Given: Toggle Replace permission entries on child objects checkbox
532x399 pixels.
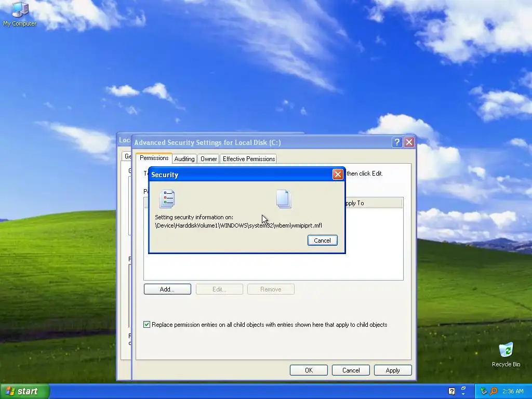Looking at the screenshot, I should 147,324.
